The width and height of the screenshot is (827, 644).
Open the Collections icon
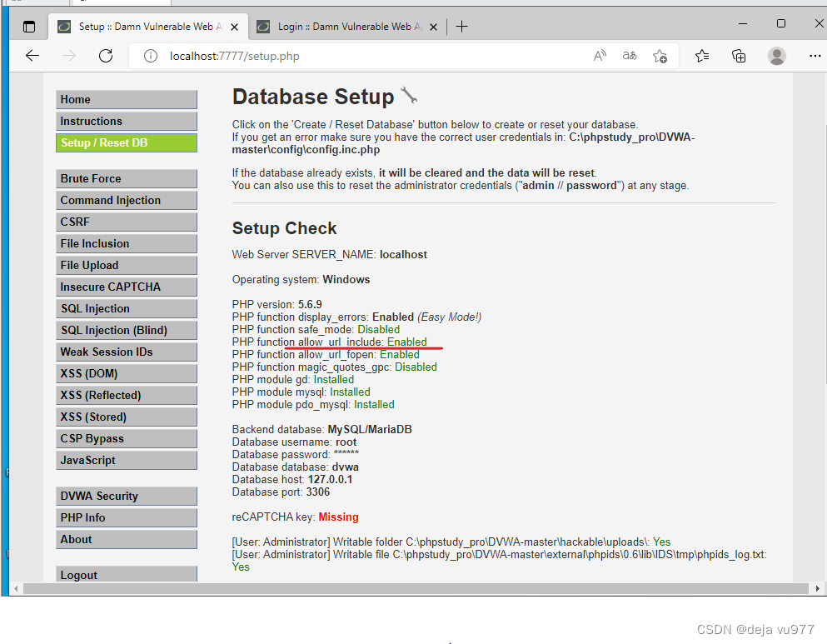[739, 56]
